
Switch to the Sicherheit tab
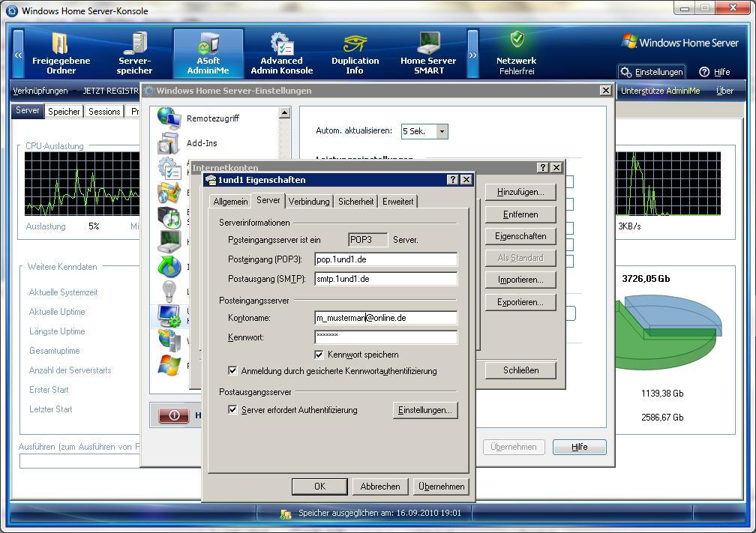click(355, 202)
